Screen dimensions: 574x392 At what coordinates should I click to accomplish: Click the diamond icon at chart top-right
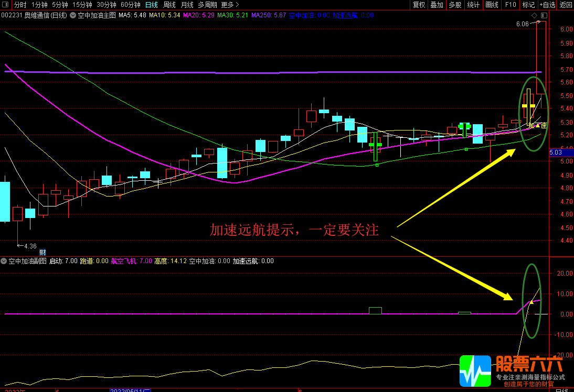(535, 16)
